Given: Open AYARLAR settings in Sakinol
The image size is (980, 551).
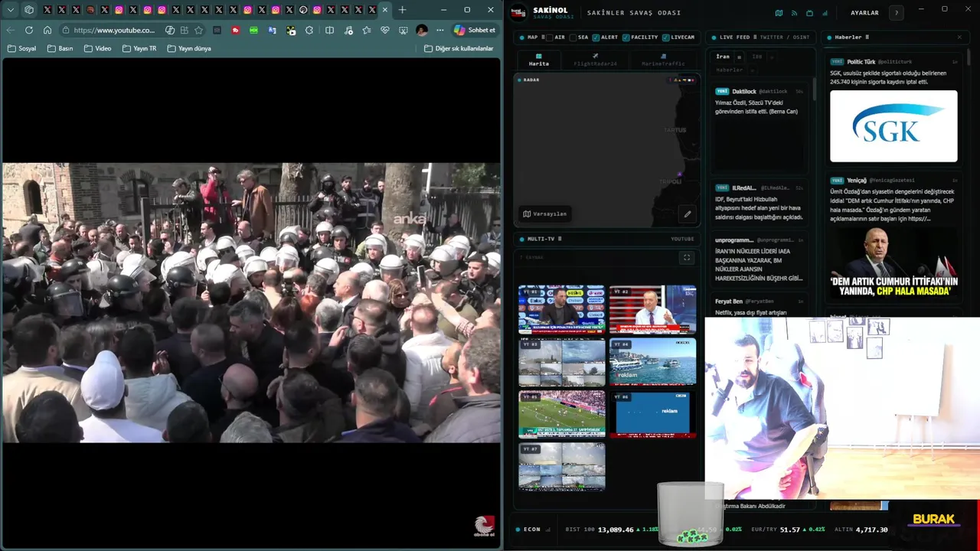Looking at the screenshot, I should (x=864, y=13).
